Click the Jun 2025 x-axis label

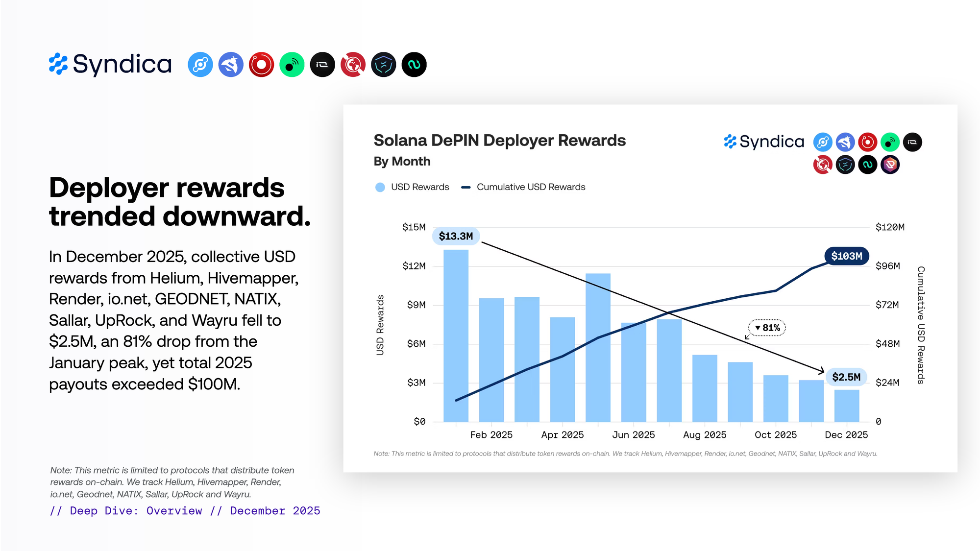coord(633,435)
